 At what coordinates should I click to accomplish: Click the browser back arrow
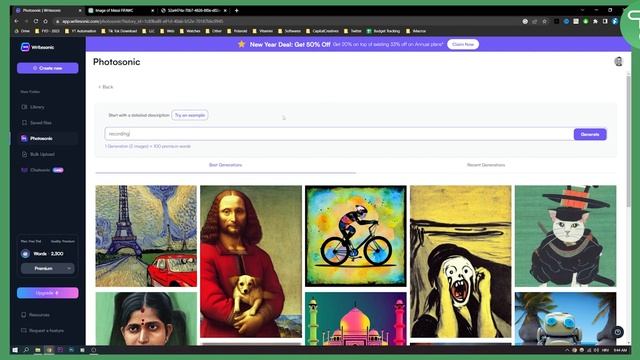17,21
